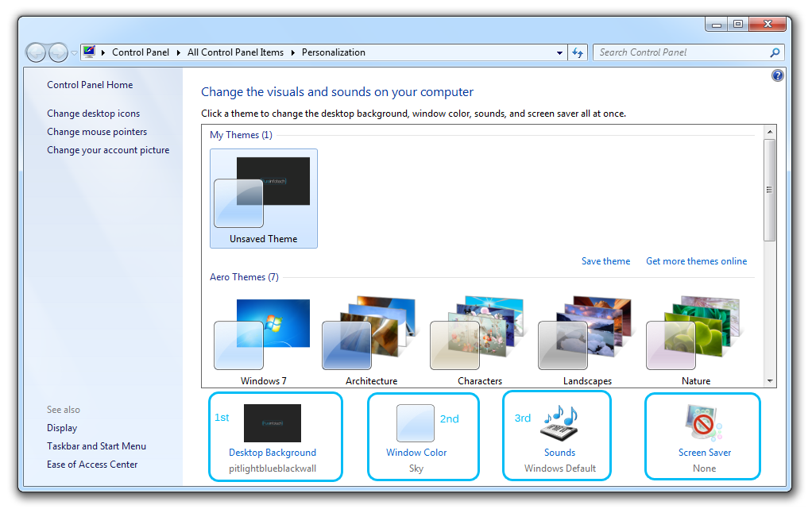
Task: Get more themes online
Action: coord(696,260)
